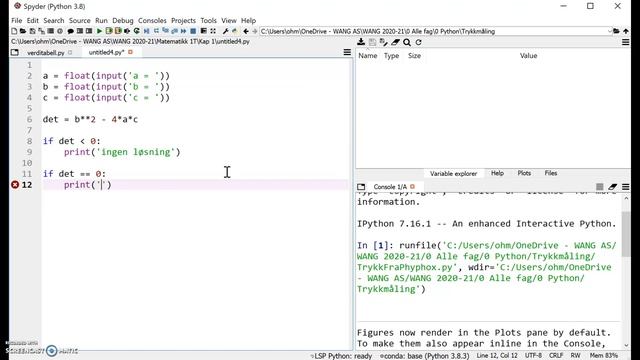Search variables magnifier icon
Image resolution: width=640 pixels, height=360 pixels.
[407, 42]
